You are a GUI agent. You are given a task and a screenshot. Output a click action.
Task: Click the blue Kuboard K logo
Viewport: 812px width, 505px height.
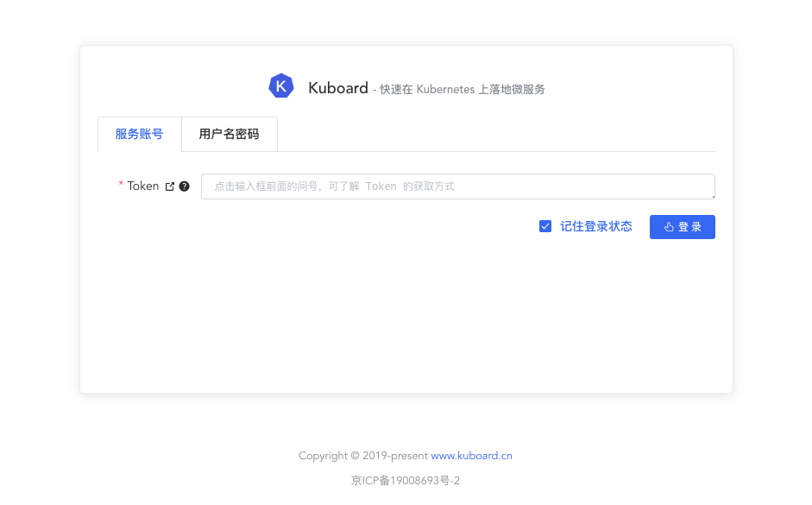point(280,86)
